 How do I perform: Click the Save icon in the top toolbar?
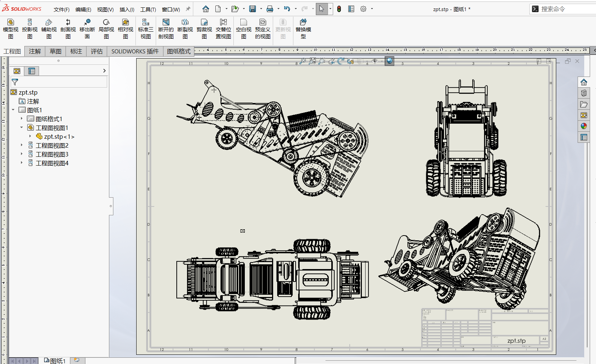pyautogui.click(x=253, y=9)
